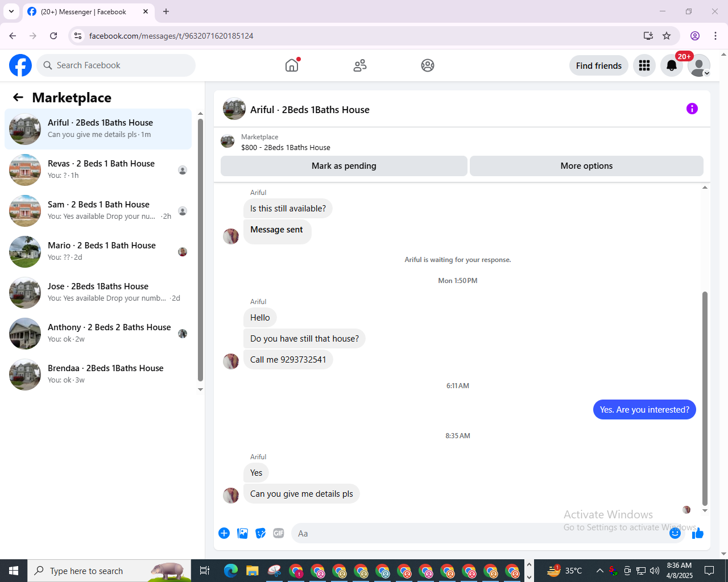
Task: Open Ariful 2Beds 1Baths House chat
Action: [x=98, y=129]
